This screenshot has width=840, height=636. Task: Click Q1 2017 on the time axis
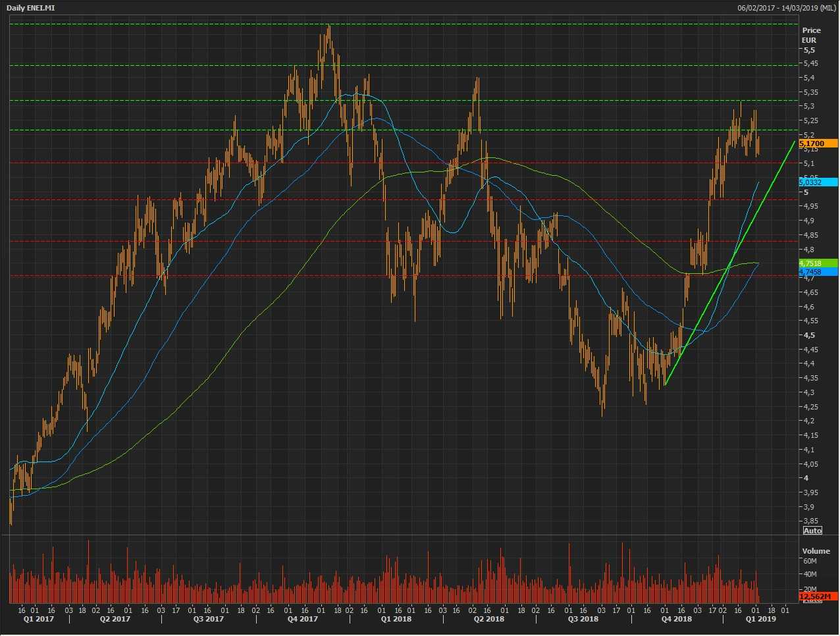(x=39, y=619)
